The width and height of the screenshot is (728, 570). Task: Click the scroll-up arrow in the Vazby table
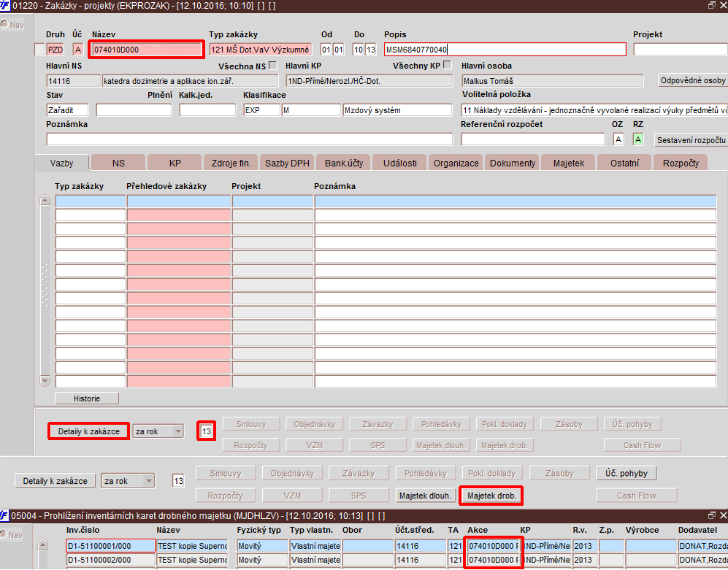tap(45, 201)
